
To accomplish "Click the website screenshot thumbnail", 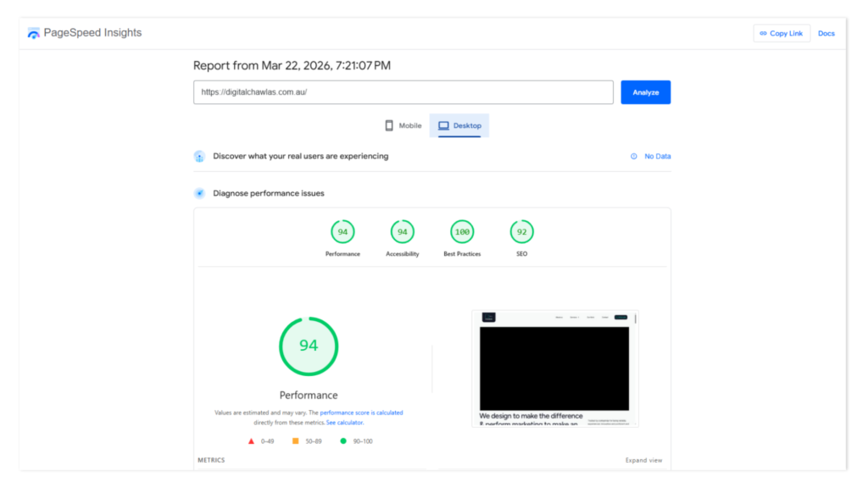I will 554,368.
